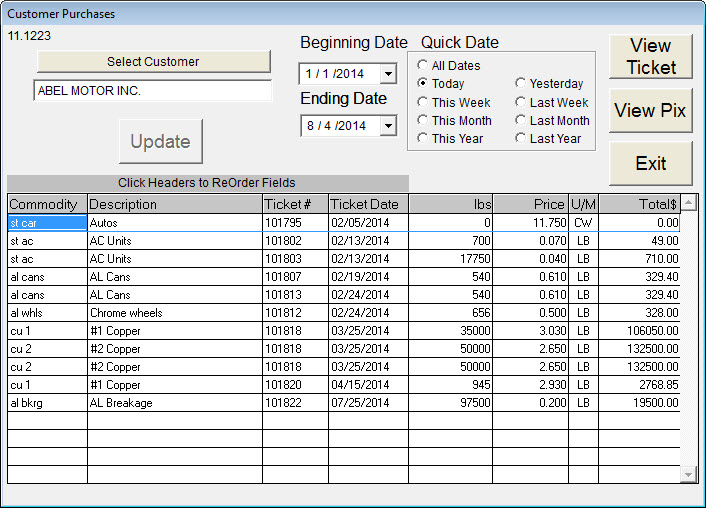Image resolution: width=706 pixels, height=508 pixels.
Task: Click the 'Chrome wheels' description cell
Action: [175, 313]
